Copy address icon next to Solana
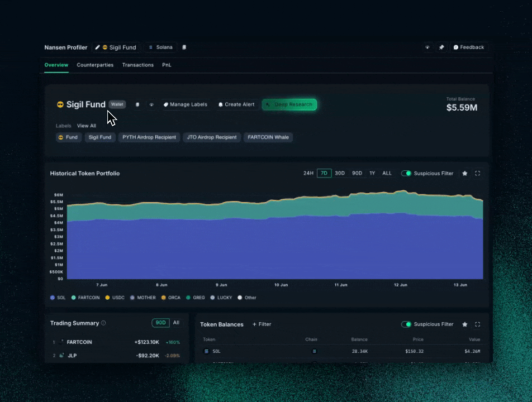 (x=184, y=47)
